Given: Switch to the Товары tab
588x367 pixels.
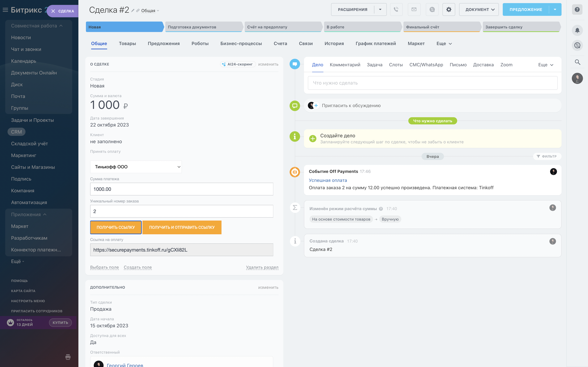Looking at the screenshot, I should click(127, 44).
